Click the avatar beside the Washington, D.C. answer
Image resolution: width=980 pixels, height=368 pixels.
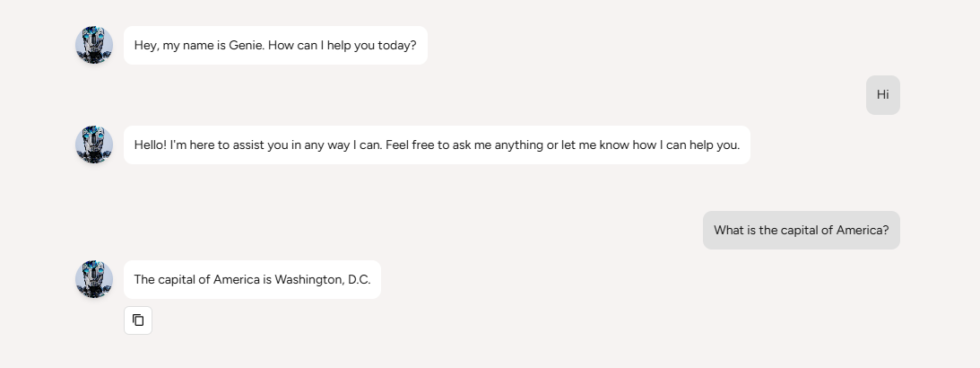pyautogui.click(x=94, y=279)
